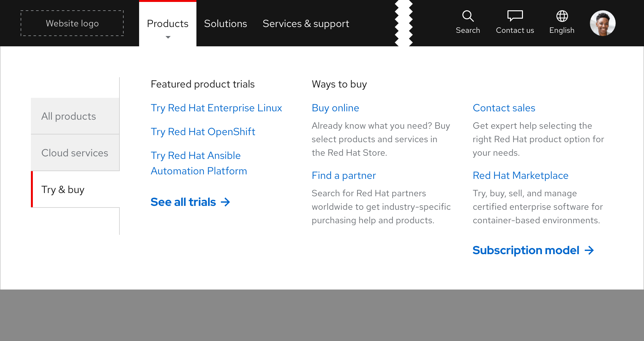
Task: Open the user avatar profile
Action: pos(602,23)
